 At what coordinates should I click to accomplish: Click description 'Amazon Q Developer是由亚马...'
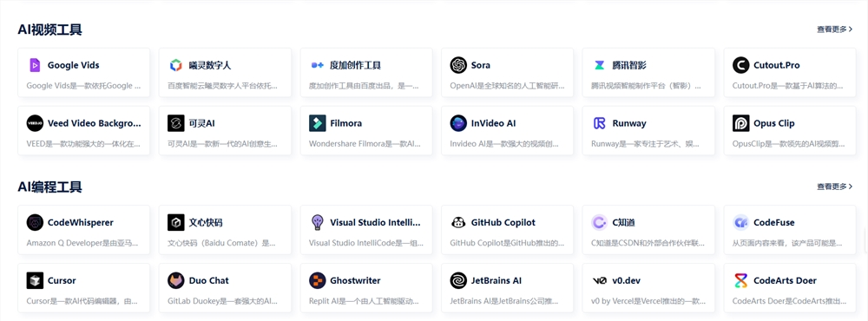tap(82, 244)
